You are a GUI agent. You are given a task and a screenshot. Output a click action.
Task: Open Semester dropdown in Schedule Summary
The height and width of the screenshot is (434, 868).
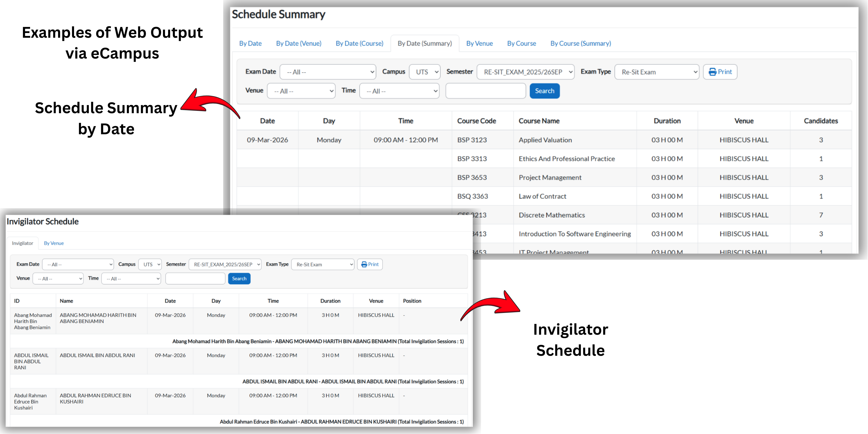coord(525,72)
